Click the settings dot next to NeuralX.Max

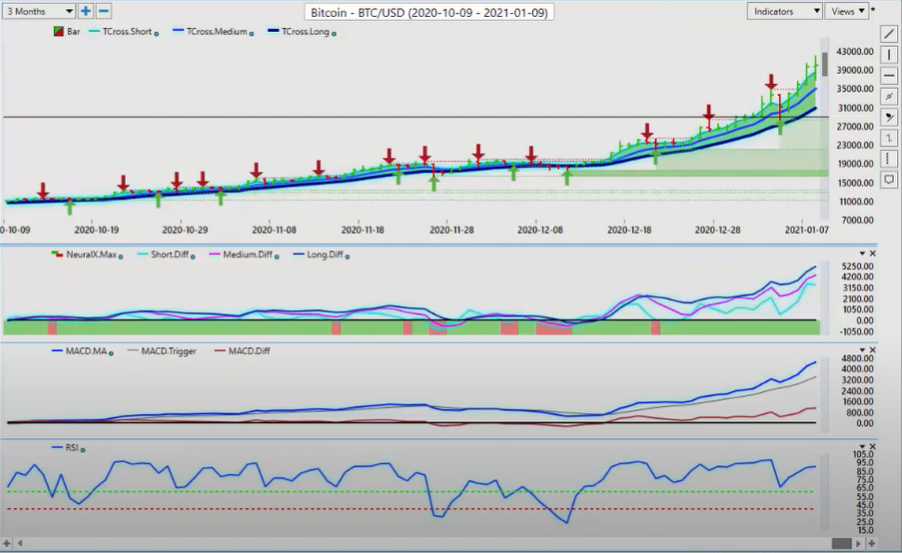coord(121,256)
